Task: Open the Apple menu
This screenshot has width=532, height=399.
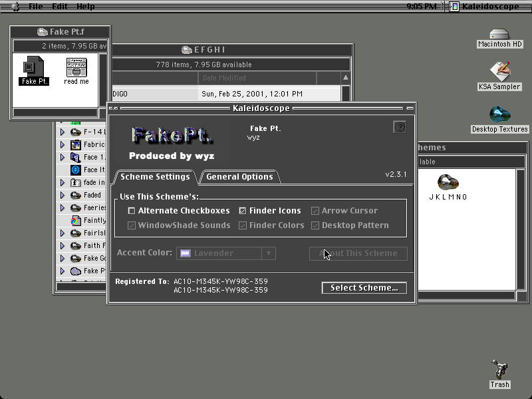Action: click(15, 6)
